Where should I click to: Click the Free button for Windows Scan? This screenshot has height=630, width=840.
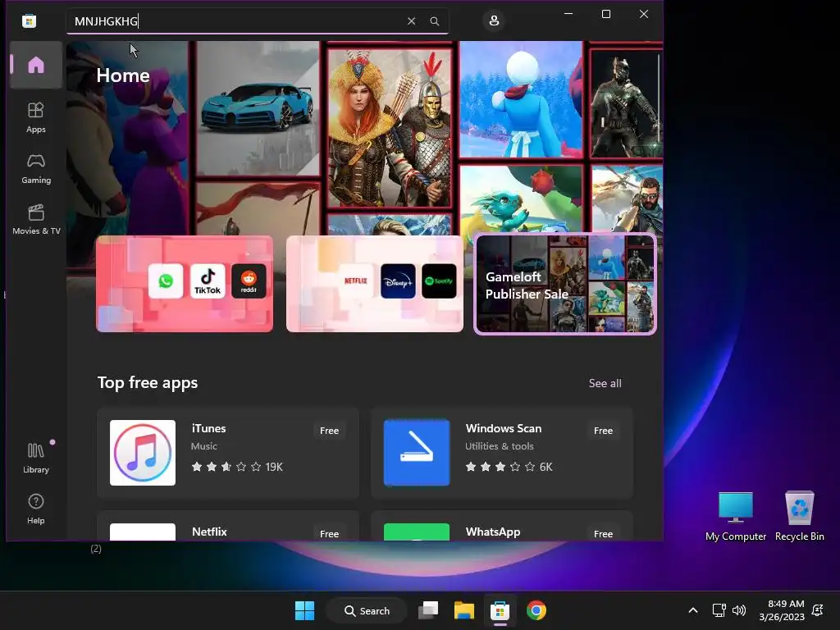pyautogui.click(x=603, y=431)
